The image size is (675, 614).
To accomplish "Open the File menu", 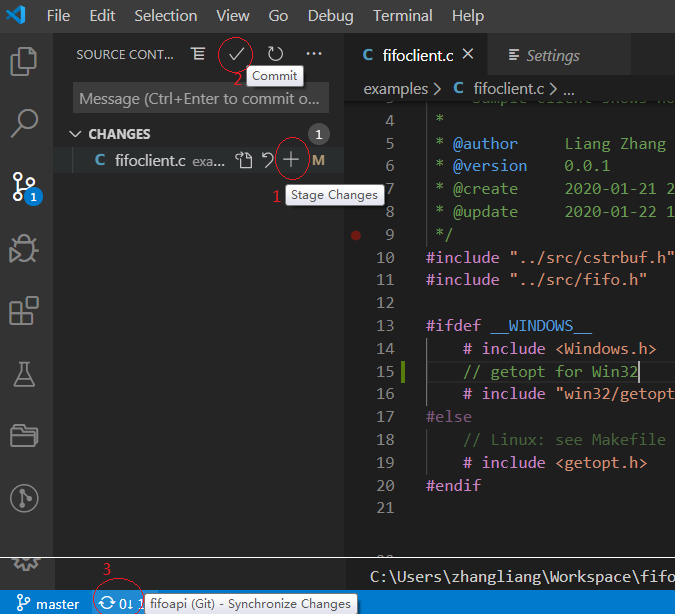I will (x=58, y=16).
